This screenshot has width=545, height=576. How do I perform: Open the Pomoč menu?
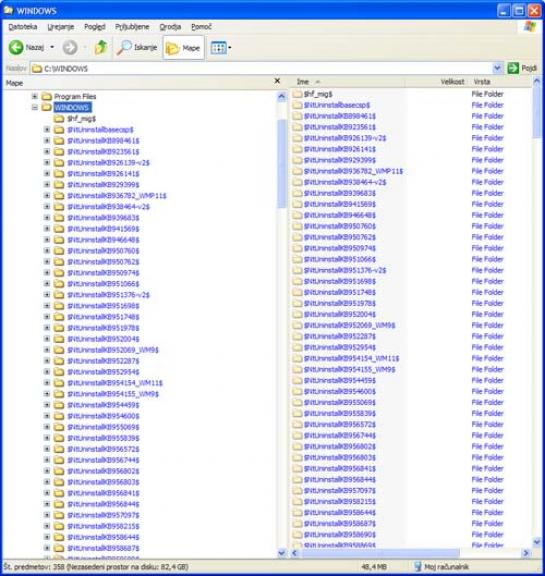pyautogui.click(x=201, y=27)
